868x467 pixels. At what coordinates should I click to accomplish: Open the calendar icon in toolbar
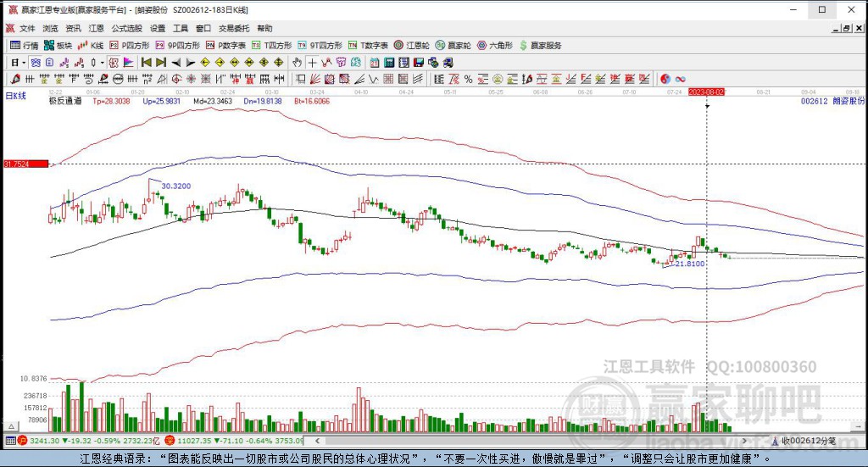pos(375,63)
